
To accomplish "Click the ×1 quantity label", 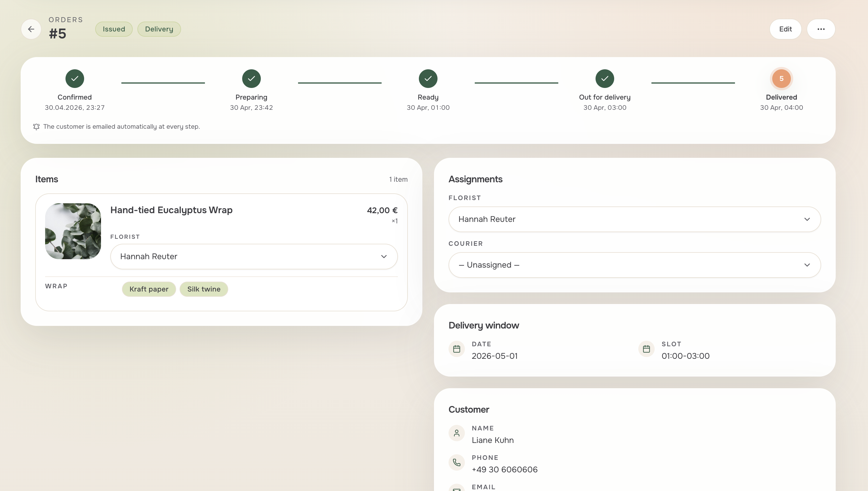I will click(x=395, y=221).
